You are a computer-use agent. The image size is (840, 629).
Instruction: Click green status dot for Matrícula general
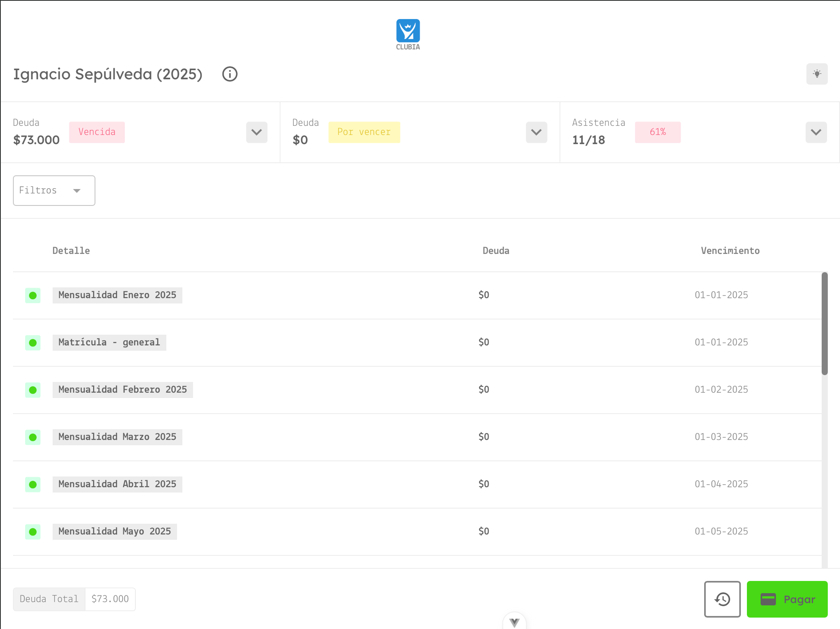33,343
